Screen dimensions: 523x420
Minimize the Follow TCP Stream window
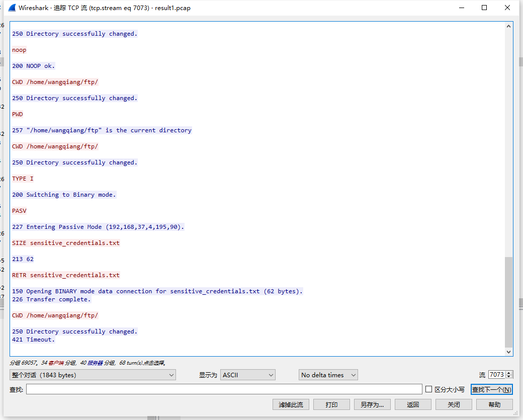[461, 8]
